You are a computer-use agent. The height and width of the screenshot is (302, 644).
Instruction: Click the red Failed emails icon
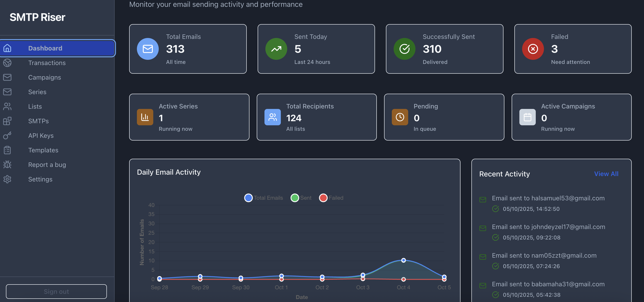(533, 49)
